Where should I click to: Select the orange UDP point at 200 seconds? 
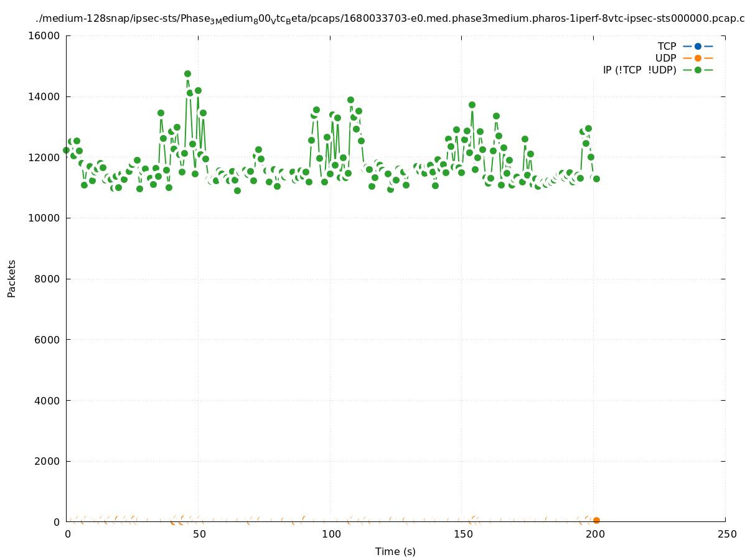click(x=596, y=520)
